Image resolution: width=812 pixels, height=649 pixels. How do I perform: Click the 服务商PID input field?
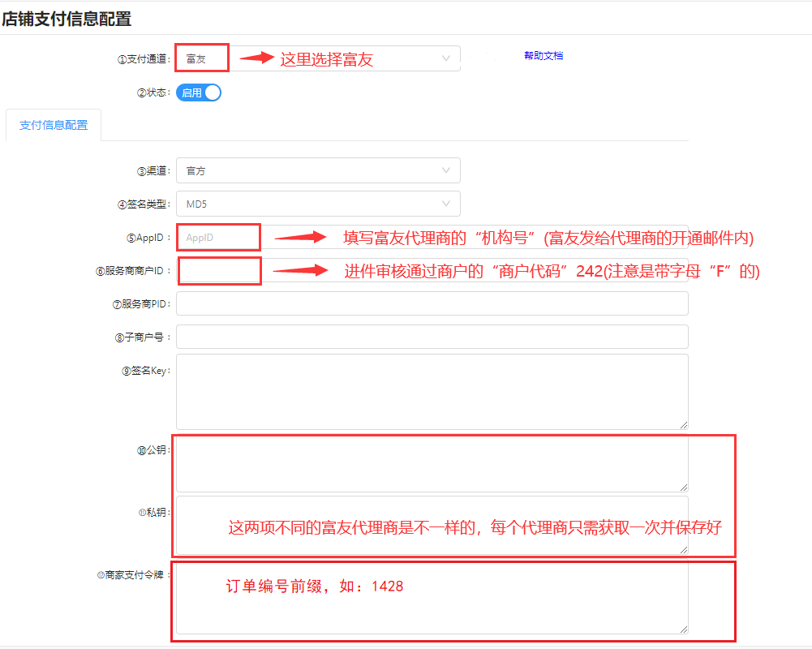point(432,303)
